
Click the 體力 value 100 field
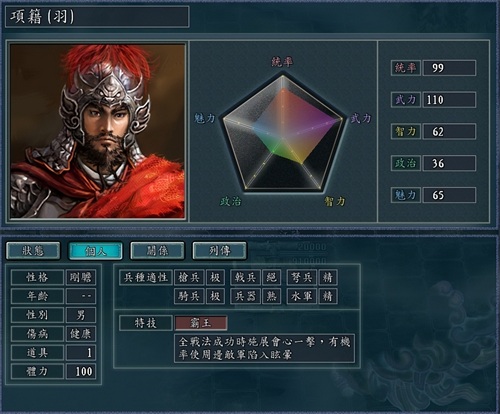pos(81,371)
